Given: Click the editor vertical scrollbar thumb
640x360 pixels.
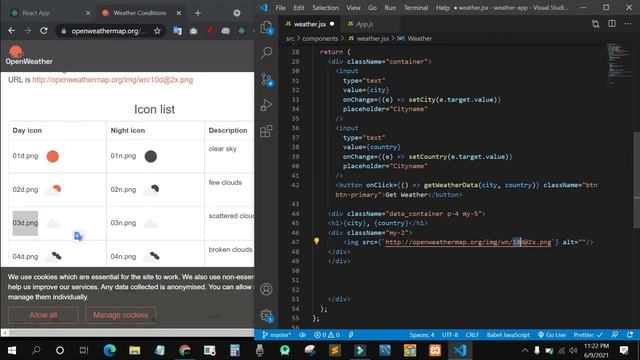Looking at the screenshot, I should (x=637, y=180).
